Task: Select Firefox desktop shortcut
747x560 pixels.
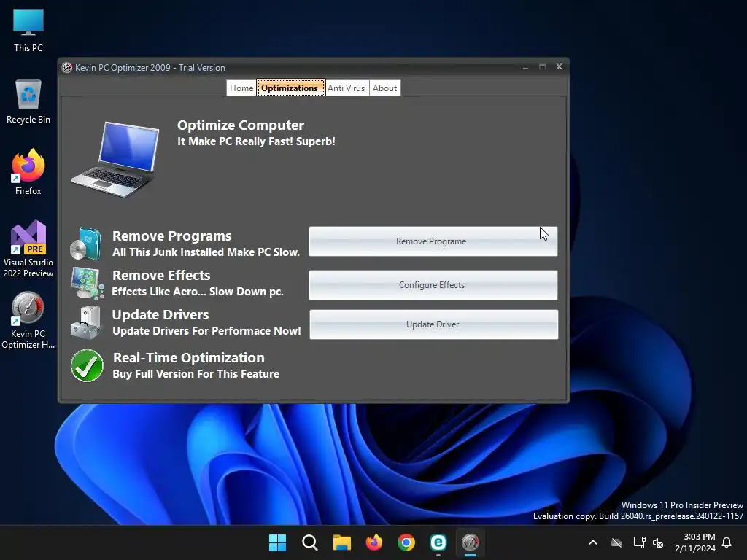Action: (28, 172)
